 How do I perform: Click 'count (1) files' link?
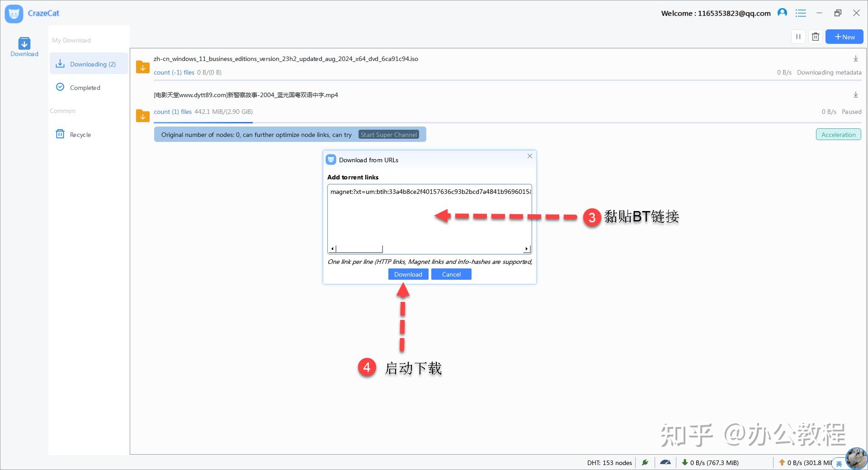click(x=173, y=112)
